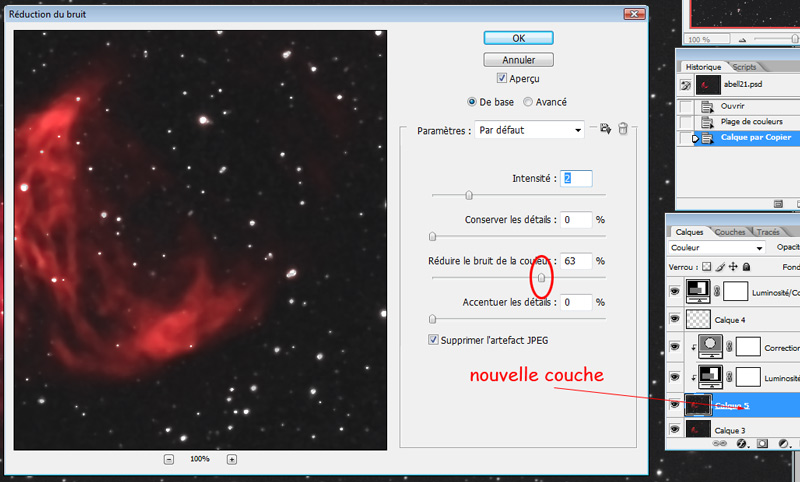Click the Accentuer les détails value field
The image size is (800, 482).
point(576,302)
